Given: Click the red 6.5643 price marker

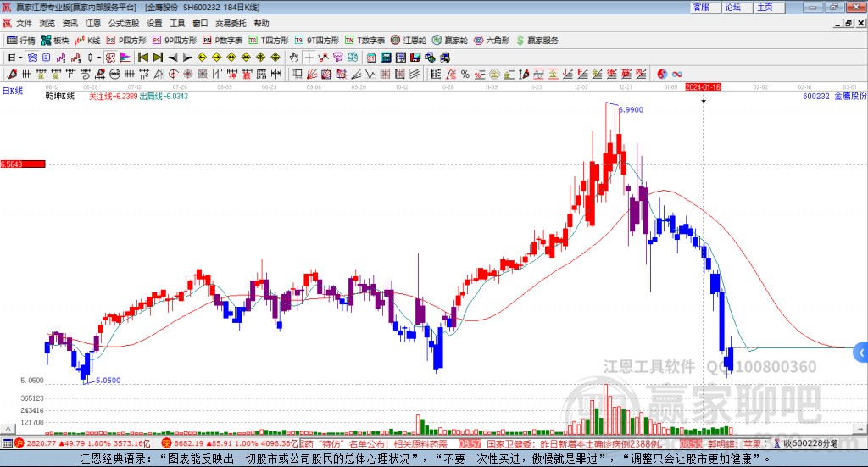Looking at the screenshot, I should click(23, 164).
